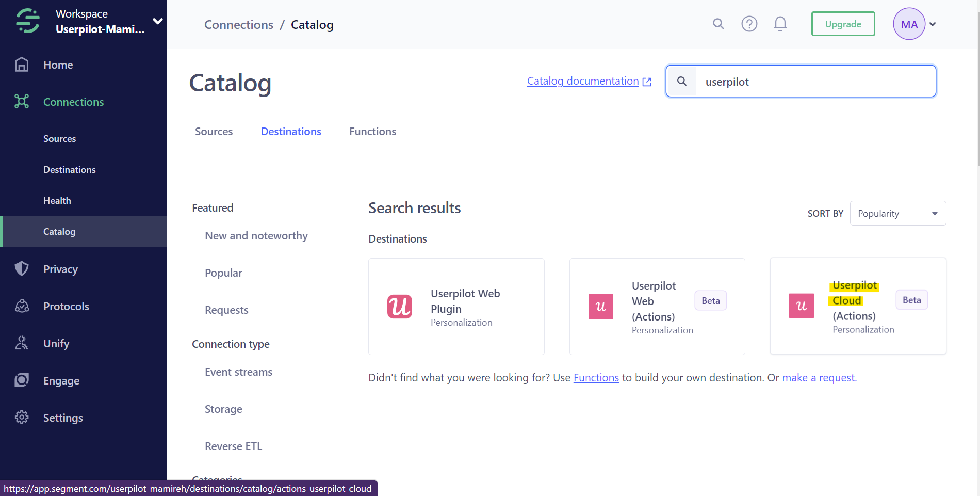Expand the account menu next to MA avatar
This screenshot has width=980, height=496.
933,24
